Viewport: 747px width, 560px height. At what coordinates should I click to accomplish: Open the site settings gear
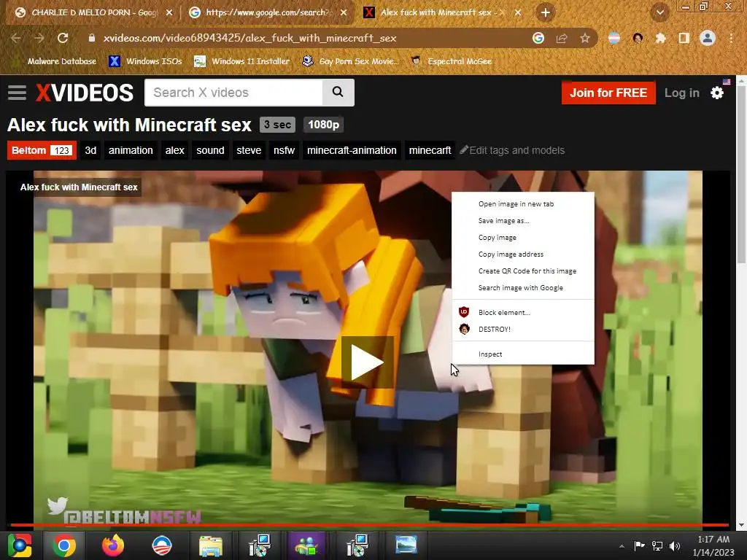717,93
